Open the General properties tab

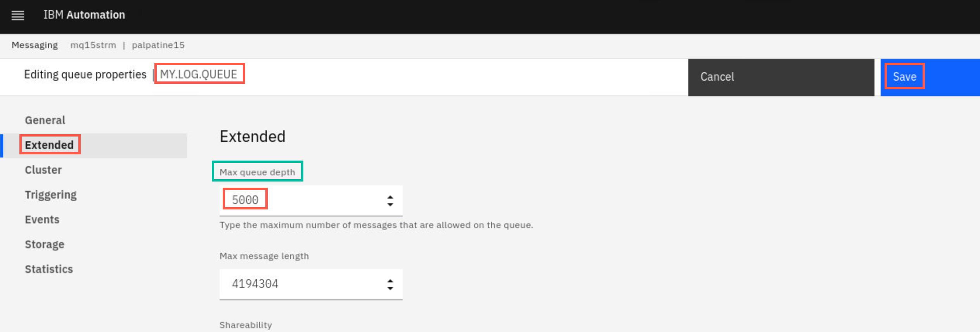(x=45, y=120)
